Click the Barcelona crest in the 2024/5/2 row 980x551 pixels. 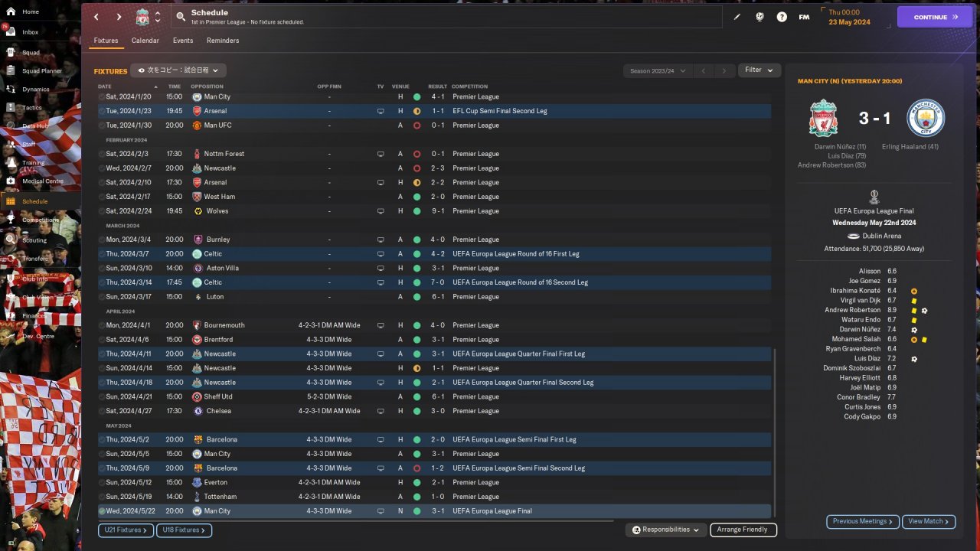click(198, 440)
